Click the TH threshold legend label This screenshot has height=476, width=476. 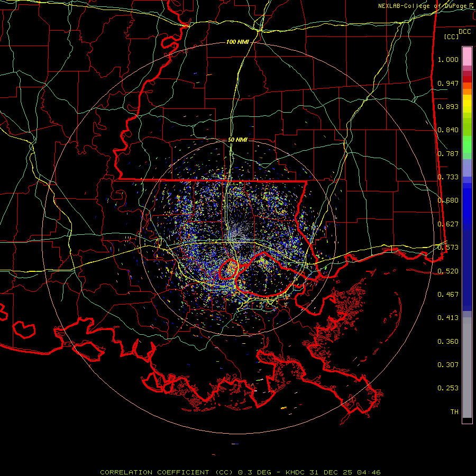454,412
